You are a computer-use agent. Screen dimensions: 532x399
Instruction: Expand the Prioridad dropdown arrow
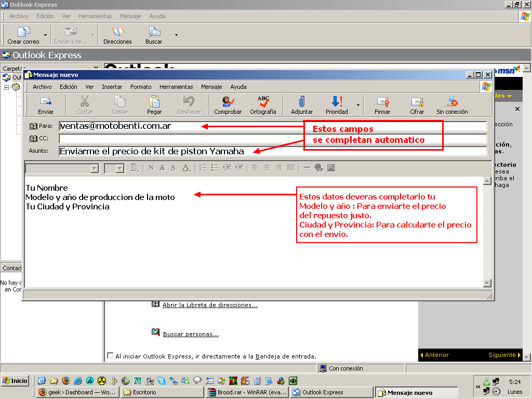pyautogui.click(x=358, y=105)
